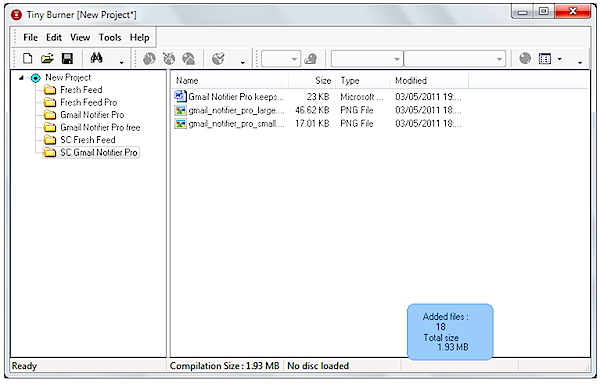Image resolution: width=600 pixels, height=384 pixels.
Task: Select the New Project label in the tree
Action: point(68,78)
